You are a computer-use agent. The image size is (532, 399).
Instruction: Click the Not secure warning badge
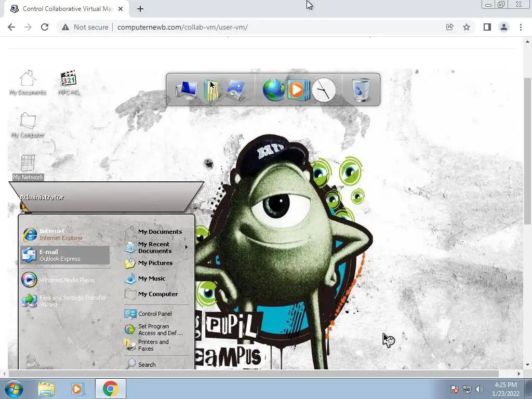[85, 27]
